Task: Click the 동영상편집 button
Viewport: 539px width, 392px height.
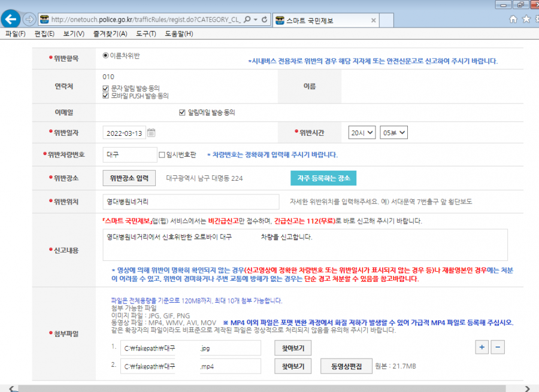Action: pos(346,366)
